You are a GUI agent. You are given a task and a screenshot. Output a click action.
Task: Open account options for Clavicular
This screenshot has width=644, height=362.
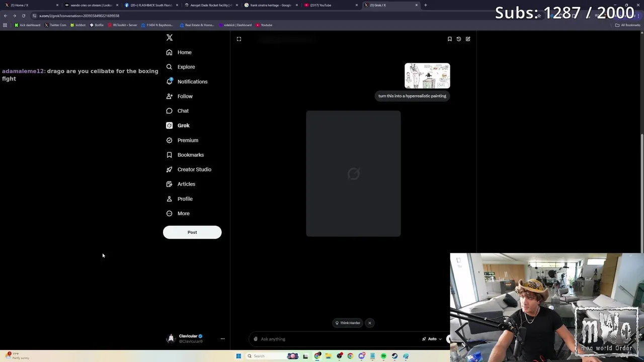222,339
